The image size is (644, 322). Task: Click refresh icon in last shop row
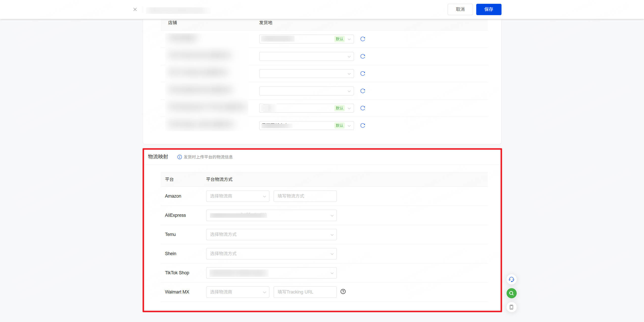tap(363, 125)
